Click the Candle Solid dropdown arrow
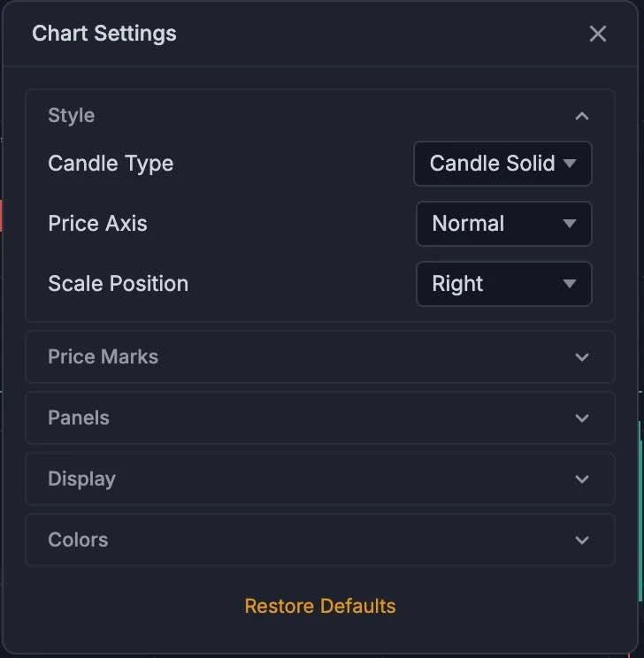Viewport: 644px width, 658px height. click(x=570, y=164)
